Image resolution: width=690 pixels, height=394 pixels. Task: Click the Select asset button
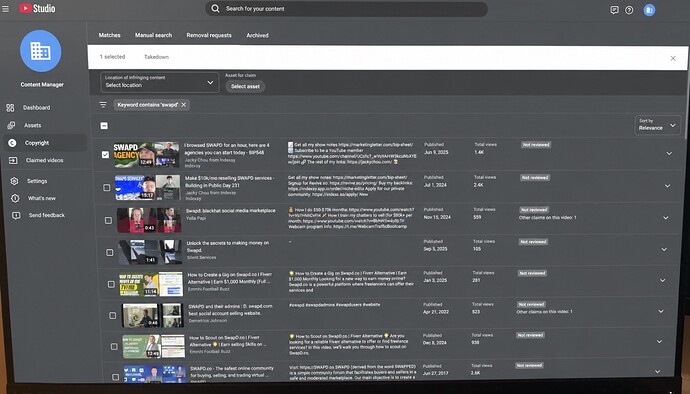coord(246,87)
